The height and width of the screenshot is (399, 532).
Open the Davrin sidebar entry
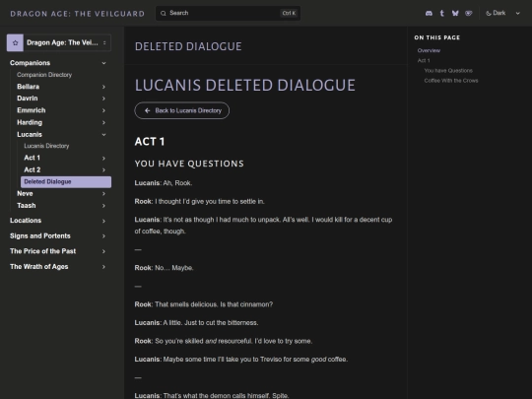click(x=28, y=99)
